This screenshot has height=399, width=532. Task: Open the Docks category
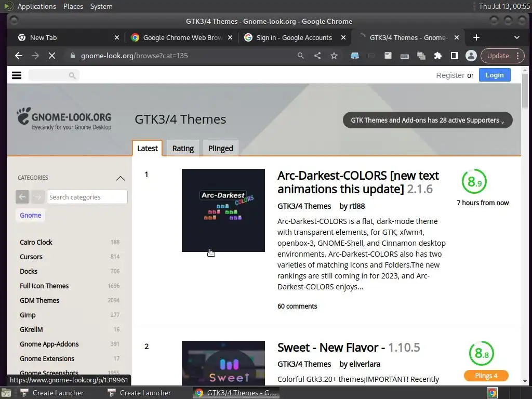(29, 271)
